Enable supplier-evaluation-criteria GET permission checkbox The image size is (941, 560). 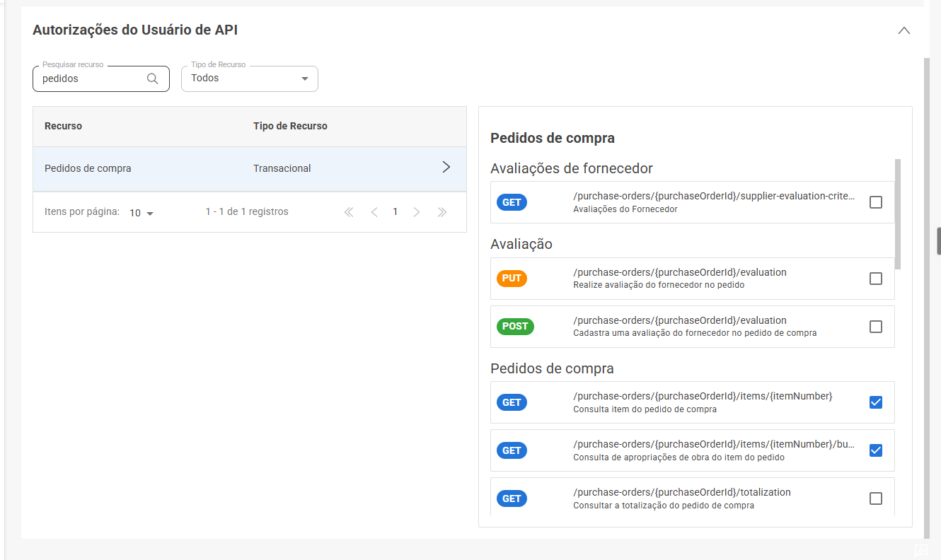coord(876,202)
